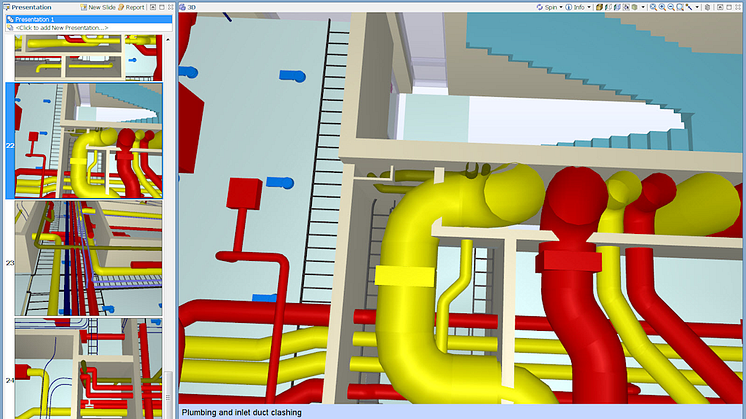The width and height of the screenshot is (746, 419).
Task: Click the New Slide button
Action: pos(98,7)
